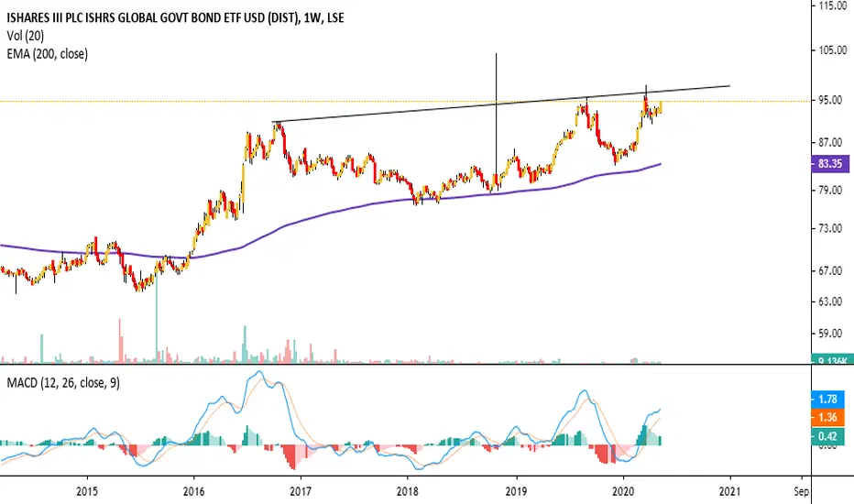
Task: Open the MACD (12, 26, close, 9) label
Action: click(63, 383)
